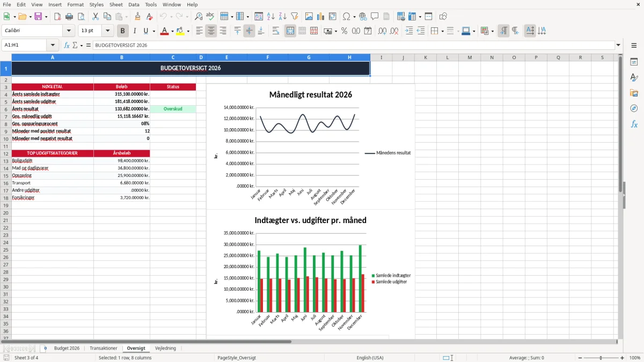The height and width of the screenshot is (362, 644).
Task: Click the formula input line
Action: tap(354, 46)
